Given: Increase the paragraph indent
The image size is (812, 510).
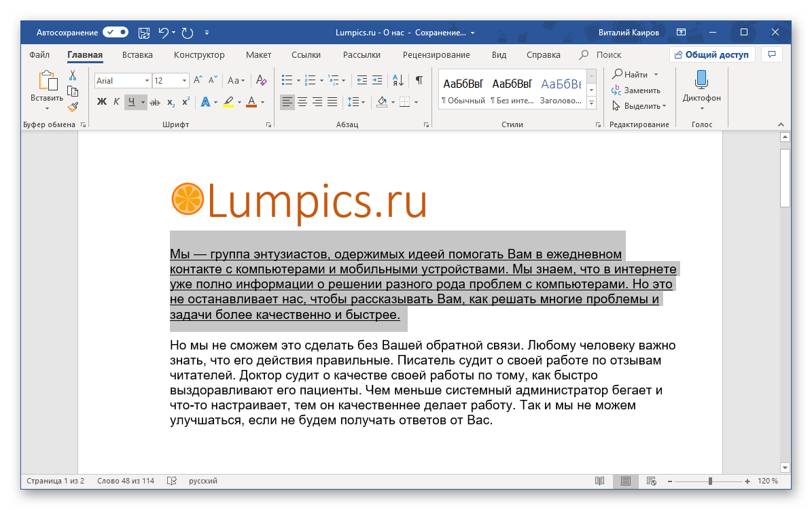Looking at the screenshot, I should point(378,80).
